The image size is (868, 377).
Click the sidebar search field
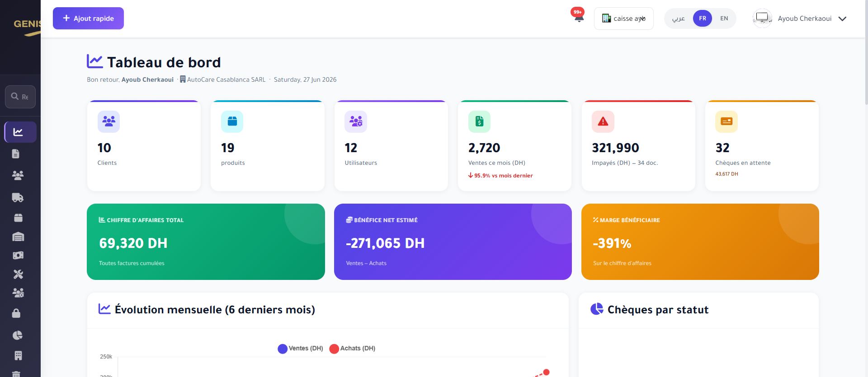pos(20,97)
